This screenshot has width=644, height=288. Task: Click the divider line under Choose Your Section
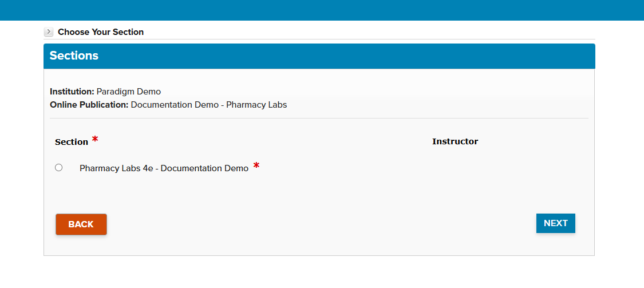(319, 39)
